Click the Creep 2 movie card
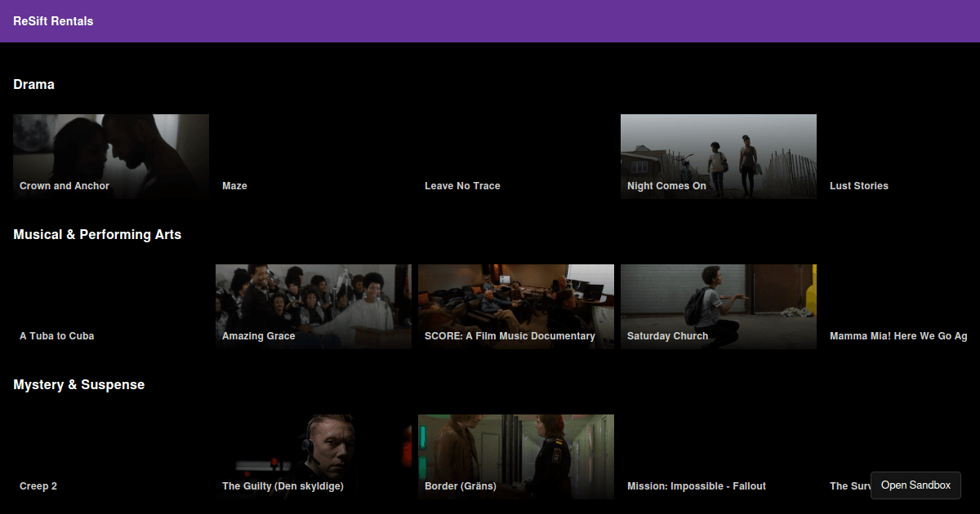Screen dimensions: 980x514 click(111, 457)
